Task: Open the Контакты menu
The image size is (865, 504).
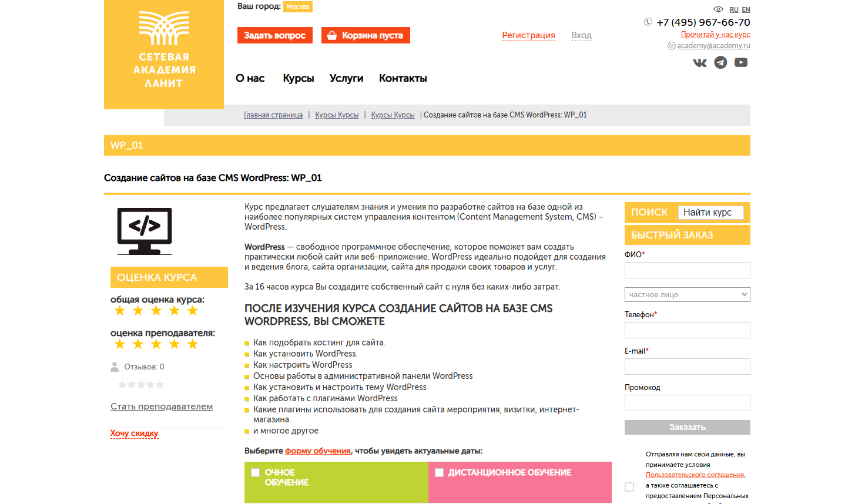Action: click(403, 78)
